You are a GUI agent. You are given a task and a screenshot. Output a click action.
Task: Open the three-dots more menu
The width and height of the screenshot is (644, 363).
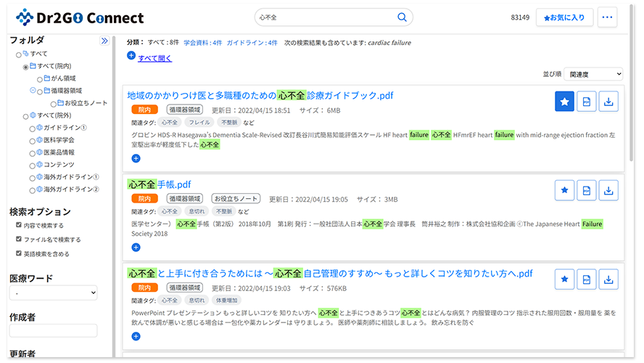point(607,17)
